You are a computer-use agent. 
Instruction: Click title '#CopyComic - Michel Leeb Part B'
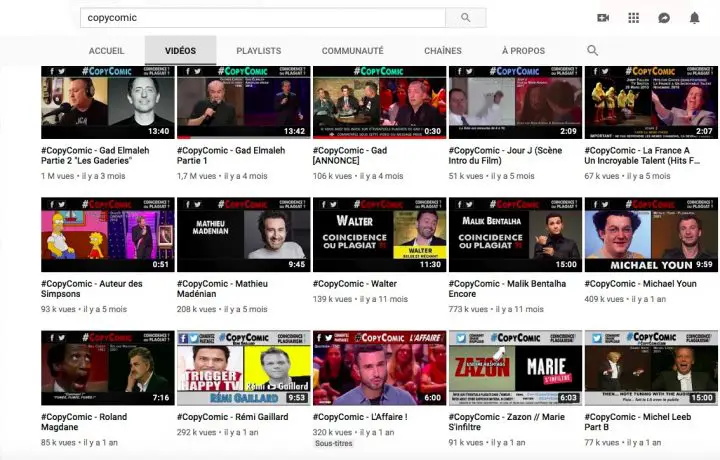[x=637, y=422]
